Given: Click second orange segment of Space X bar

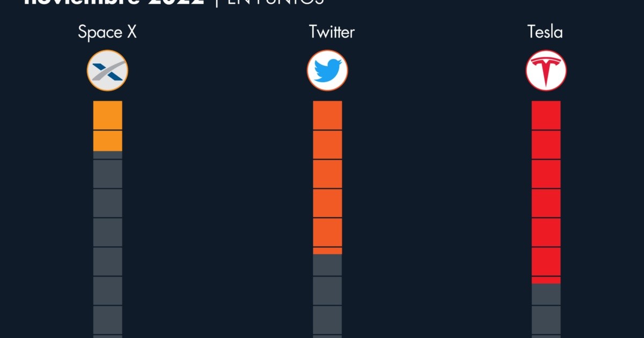Looking at the screenshot, I should (107, 141).
